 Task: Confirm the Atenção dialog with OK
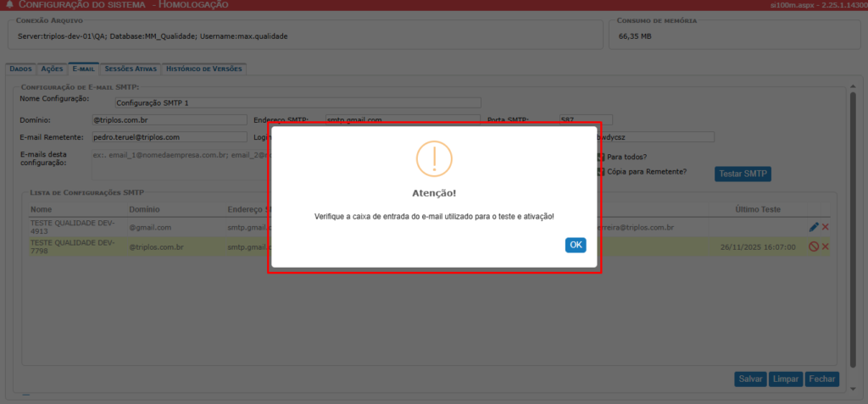576,245
